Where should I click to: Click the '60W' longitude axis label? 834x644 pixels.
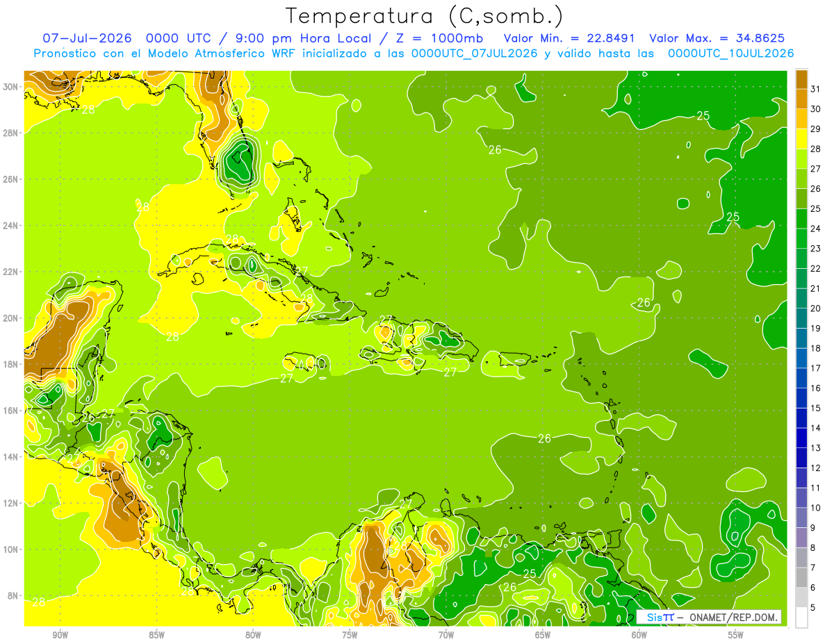point(639,635)
